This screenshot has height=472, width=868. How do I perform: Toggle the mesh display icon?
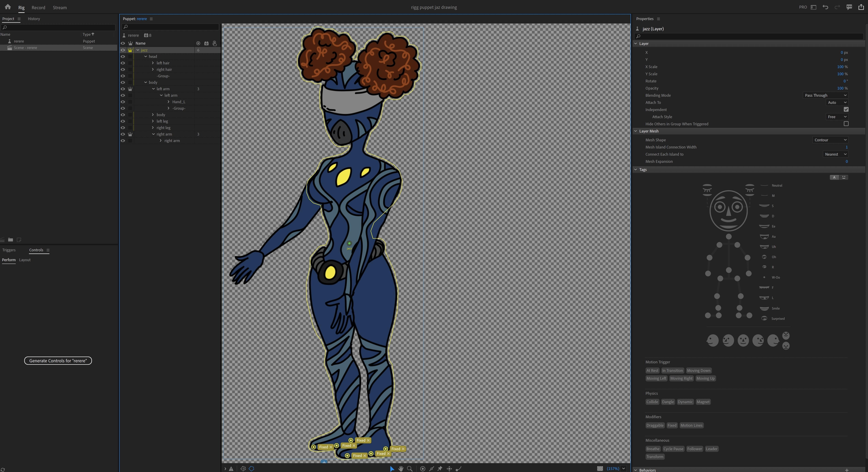[x=243, y=469]
